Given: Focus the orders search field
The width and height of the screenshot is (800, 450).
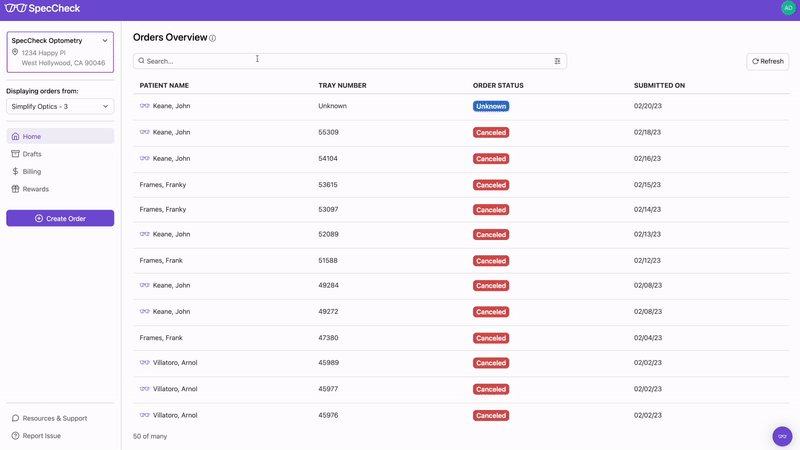Looking at the screenshot, I should [340, 61].
